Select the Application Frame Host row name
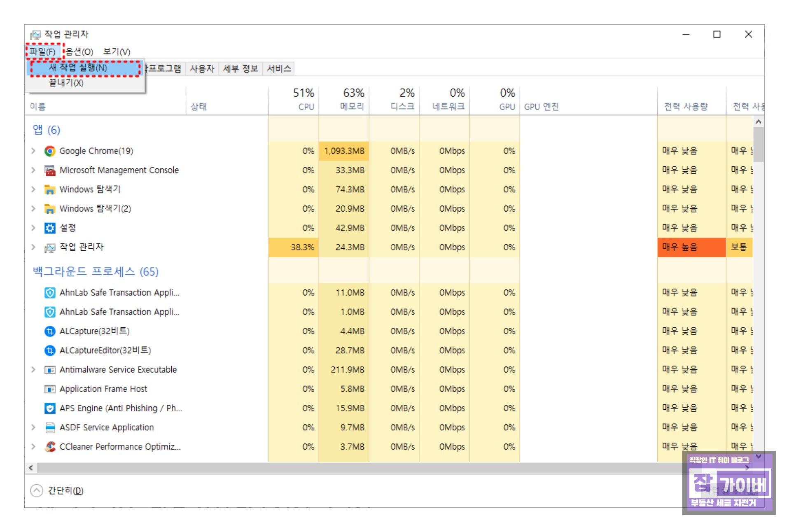This screenshot has height=532, width=789. point(103,389)
